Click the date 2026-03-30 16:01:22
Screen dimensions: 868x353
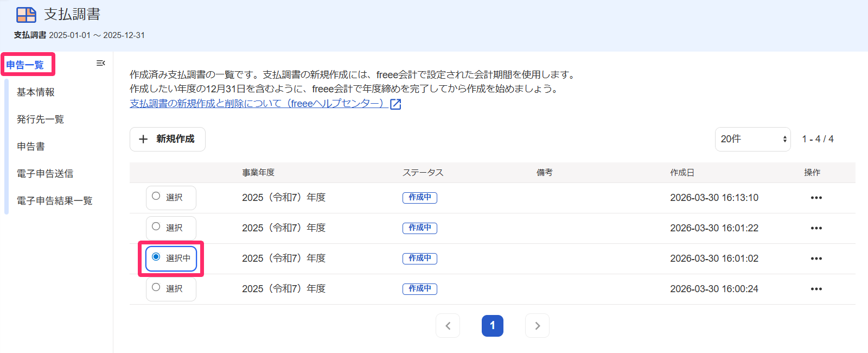tap(714, 228)
